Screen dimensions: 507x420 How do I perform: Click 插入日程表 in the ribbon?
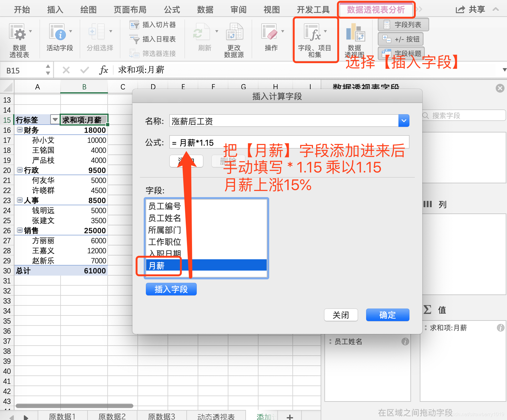point(153,39)
